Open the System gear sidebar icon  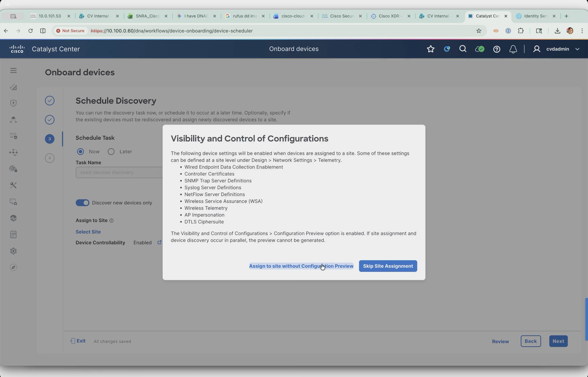[14, 251]
